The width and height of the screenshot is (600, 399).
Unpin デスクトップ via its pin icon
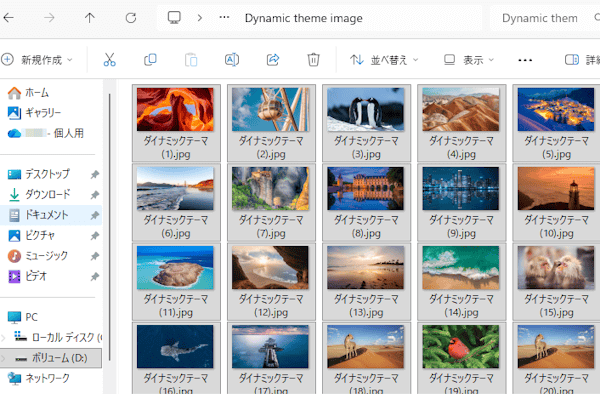[x=95, y=174]
